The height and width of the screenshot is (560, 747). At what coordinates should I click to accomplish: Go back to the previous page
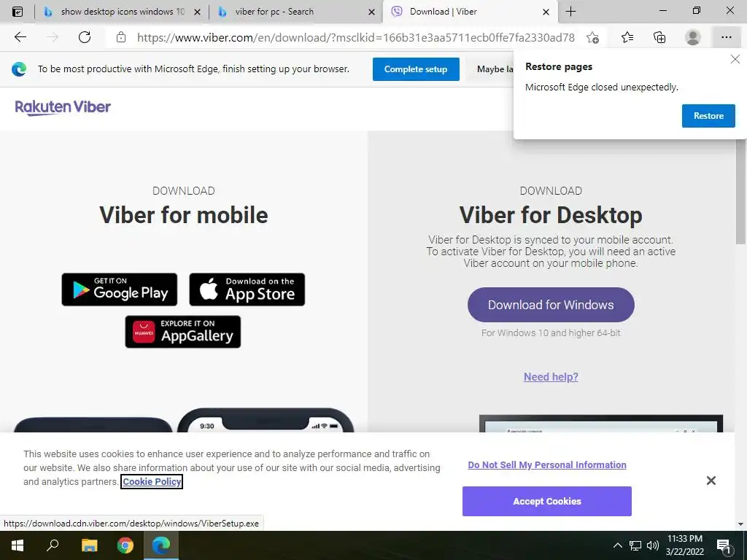(20, 37)
